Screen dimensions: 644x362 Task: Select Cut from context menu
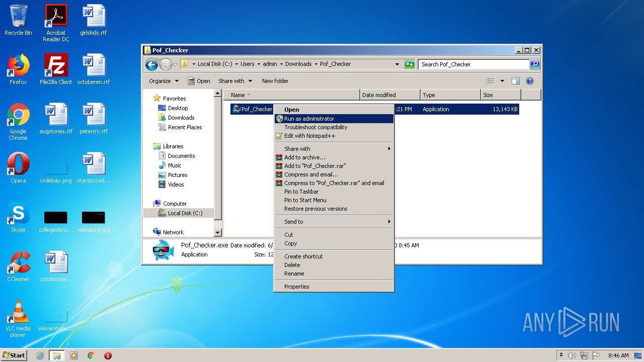[334, 235]
